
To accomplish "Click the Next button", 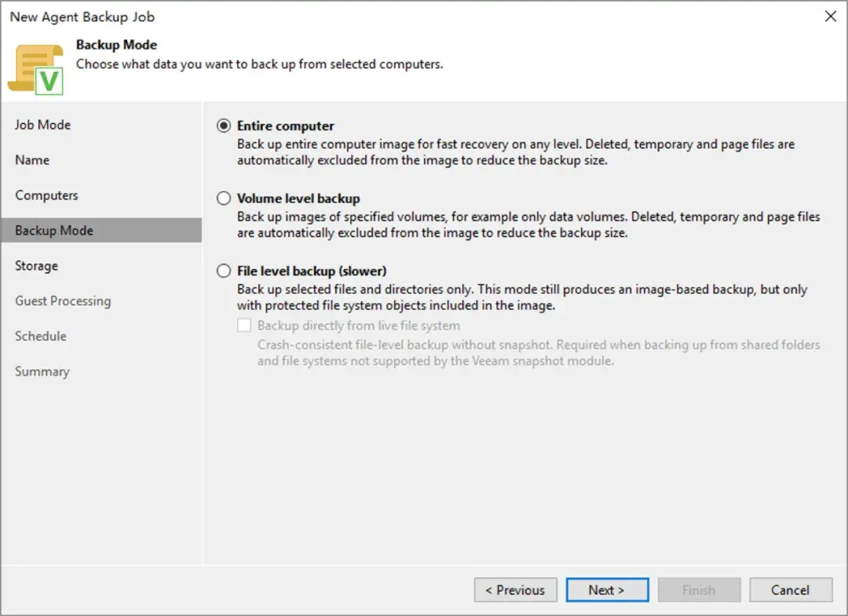I will tap(607, 589).
